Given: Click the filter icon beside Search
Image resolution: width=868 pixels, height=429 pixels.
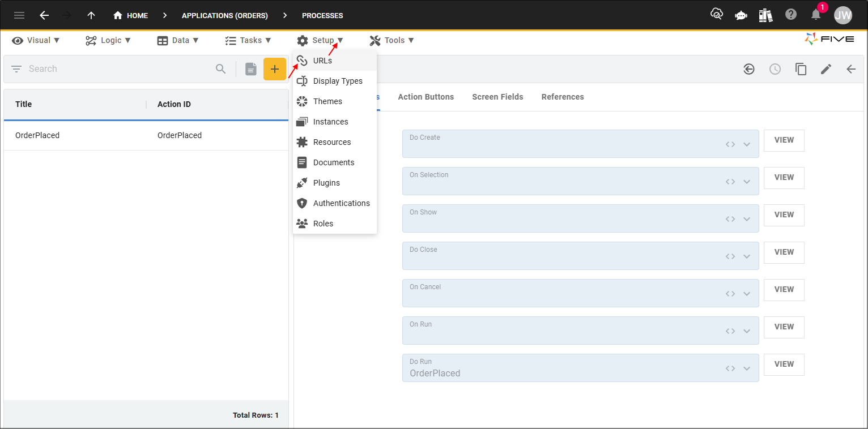Looking at the screenshot, I should 16,69.
